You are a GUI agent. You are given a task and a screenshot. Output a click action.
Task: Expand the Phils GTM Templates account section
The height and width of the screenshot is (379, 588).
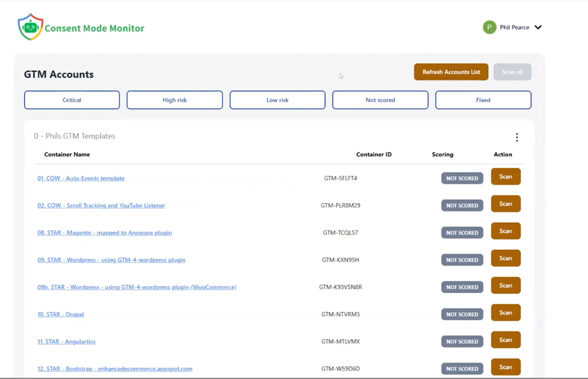point(75,136)
